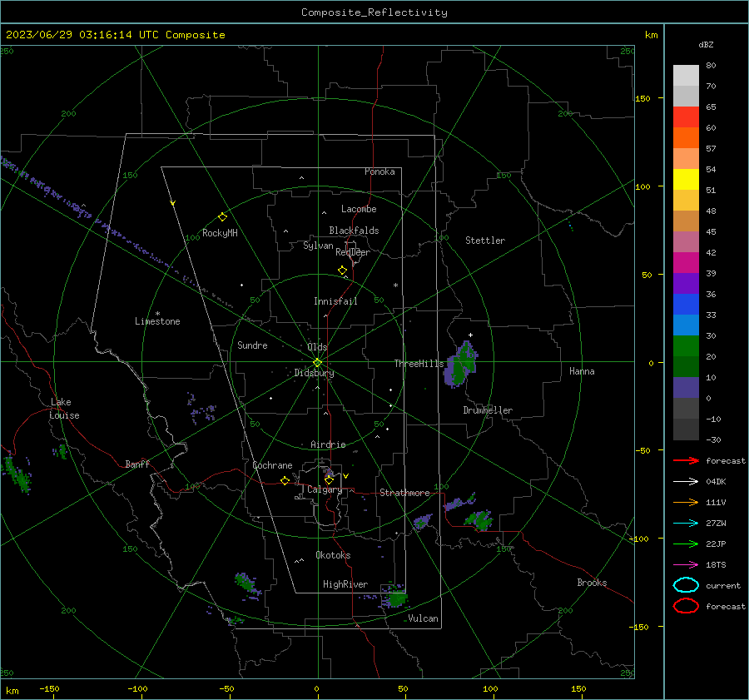The width and height of the screenshot is (749, 700).
Task: Click the Stettler city label
Action: pos(485,241)
